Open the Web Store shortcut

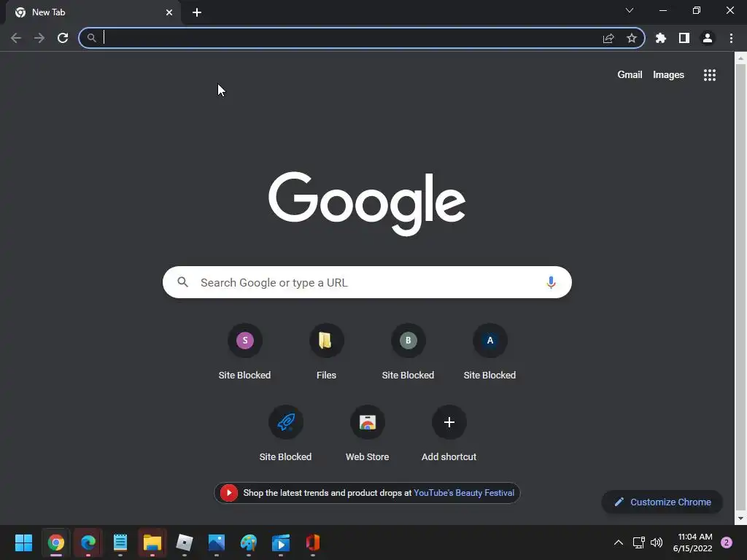point(368,433)
